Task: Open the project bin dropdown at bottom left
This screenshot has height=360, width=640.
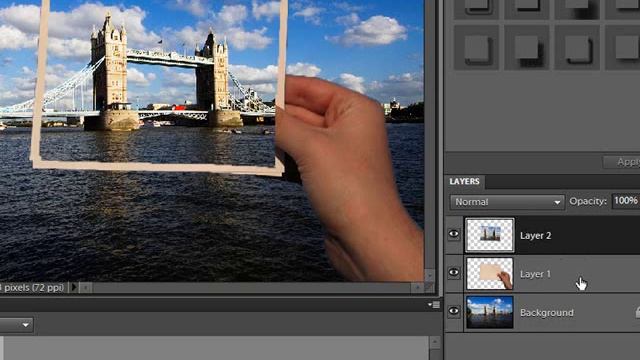Action: click(x=16, y=325)
